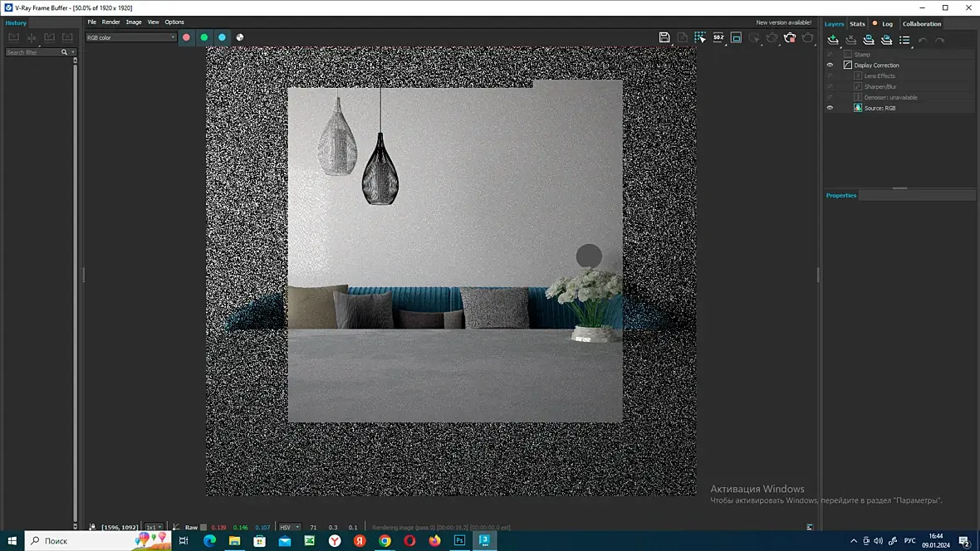Click the undo arrow in Layers panel
The height and width of the screenshot is (551, 980).
point(923,40)
